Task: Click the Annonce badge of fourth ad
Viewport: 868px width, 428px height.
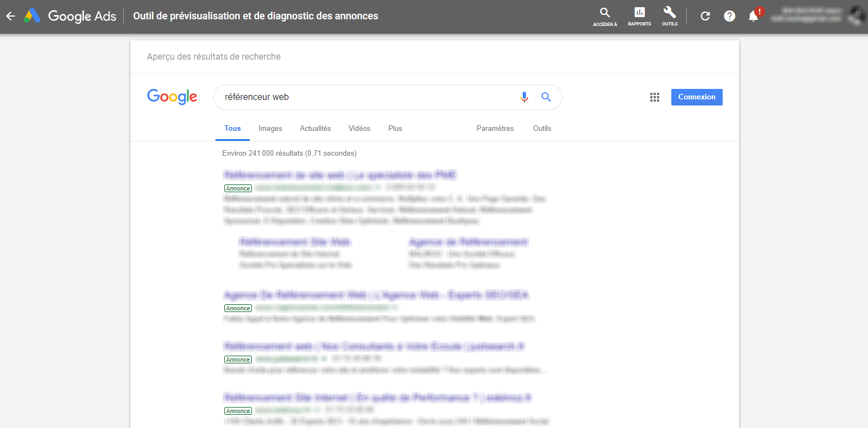Action: coord(238,411)
